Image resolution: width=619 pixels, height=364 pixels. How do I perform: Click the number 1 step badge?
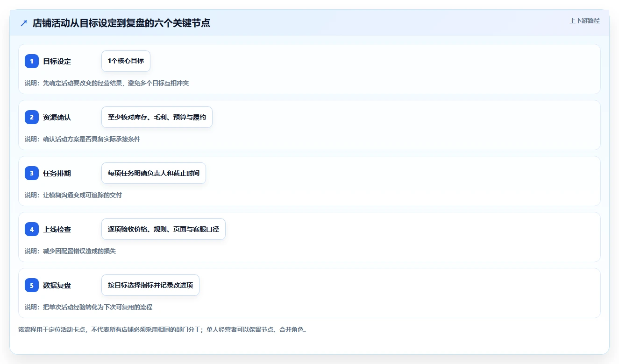(x=32, y=61)
